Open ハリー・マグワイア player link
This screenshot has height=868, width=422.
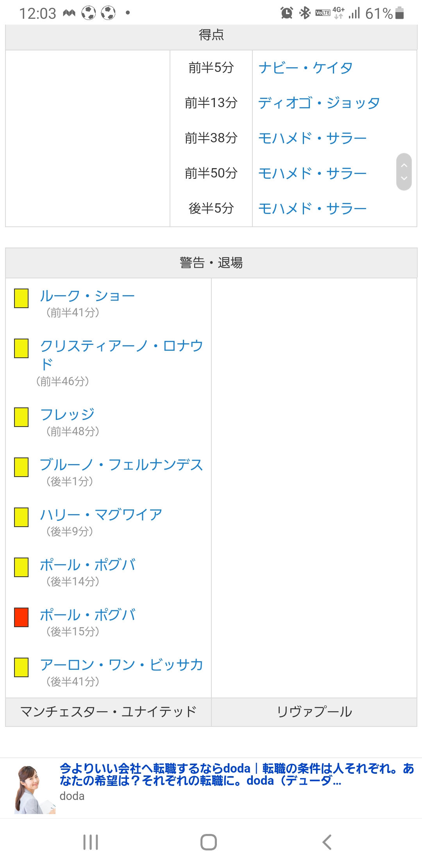coord(101,515)
